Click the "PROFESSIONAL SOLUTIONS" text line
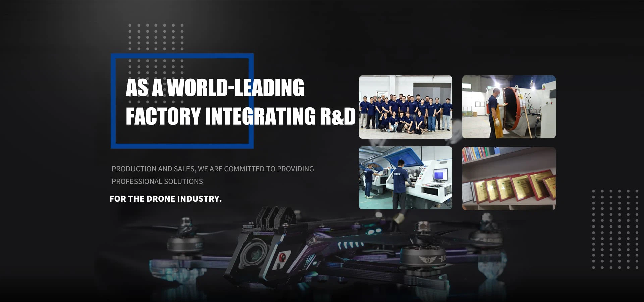Image resolution: width=644 pixels, height=302 pixels. [157, 182]
